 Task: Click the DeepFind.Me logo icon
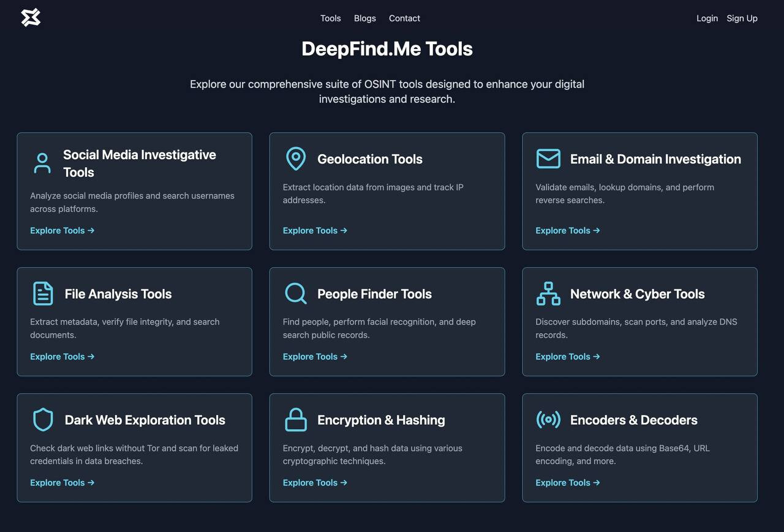click(x=31, y=18)
